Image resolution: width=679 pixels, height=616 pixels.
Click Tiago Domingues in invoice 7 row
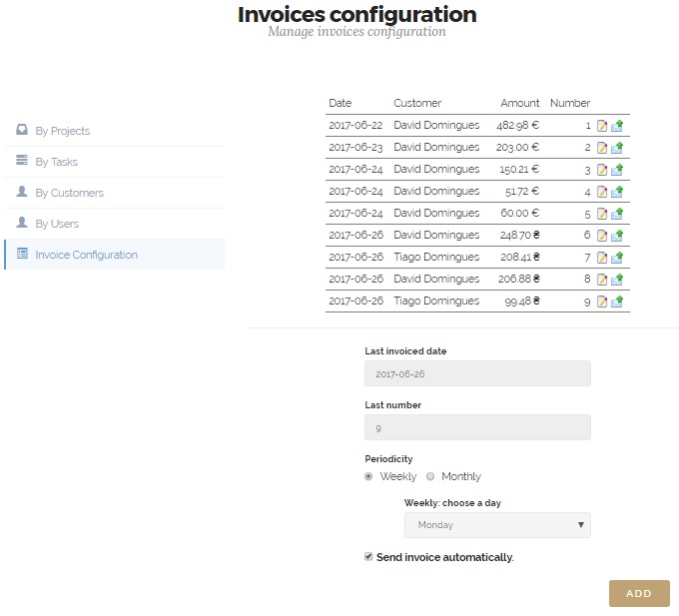(436, 258)
